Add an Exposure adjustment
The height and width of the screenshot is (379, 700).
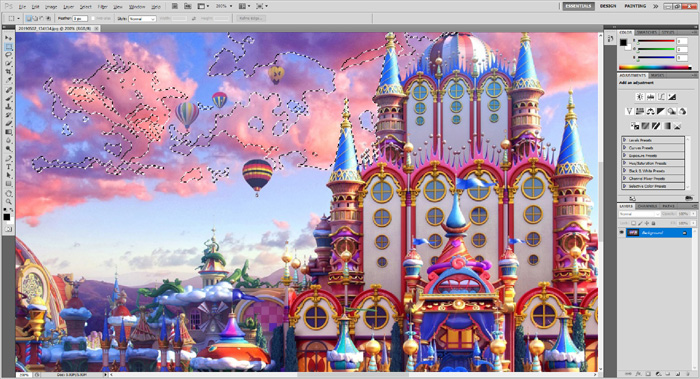coord(672,96)
